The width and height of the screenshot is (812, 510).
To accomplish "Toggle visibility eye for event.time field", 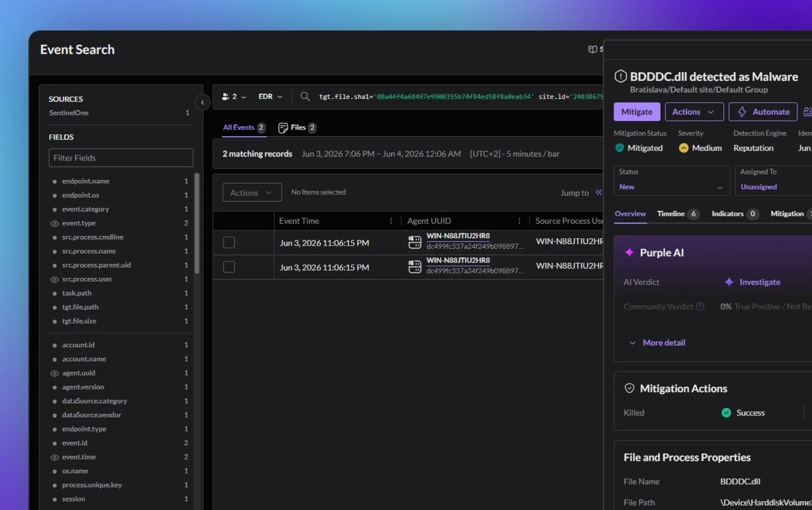I will pyautogui.click(x=55, y=457).
